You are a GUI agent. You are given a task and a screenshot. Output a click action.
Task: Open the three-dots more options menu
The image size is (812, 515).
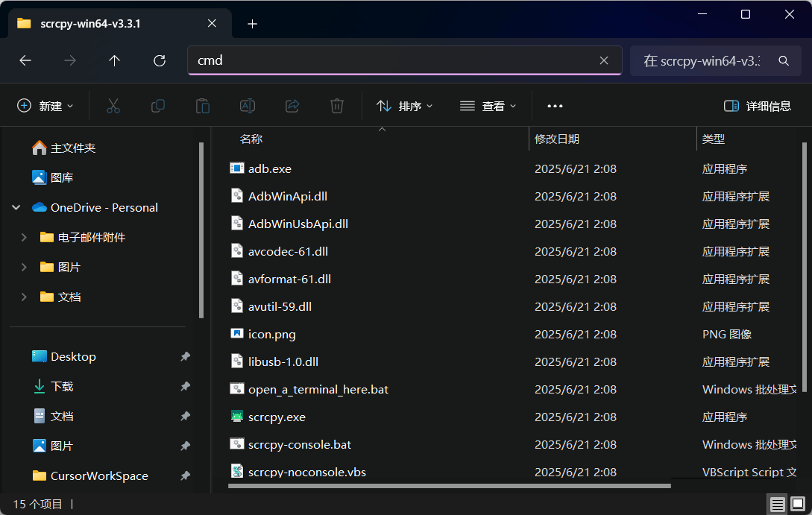click(x=555, y=106)
